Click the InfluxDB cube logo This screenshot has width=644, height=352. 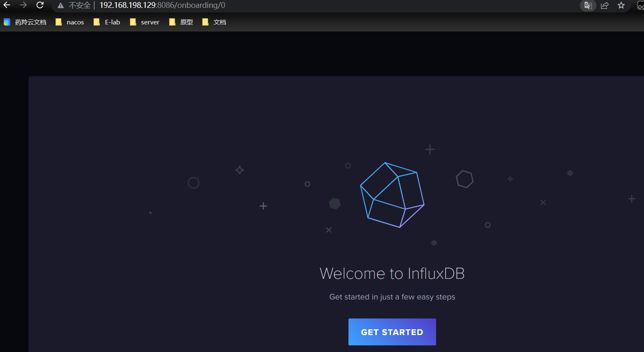[x=392, y=195]
